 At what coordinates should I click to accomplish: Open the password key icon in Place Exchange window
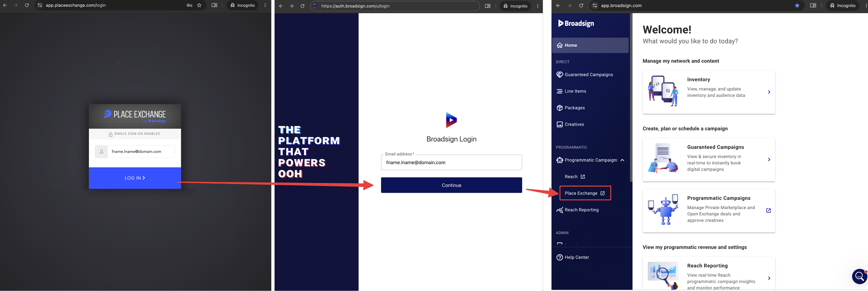(189, 5)
